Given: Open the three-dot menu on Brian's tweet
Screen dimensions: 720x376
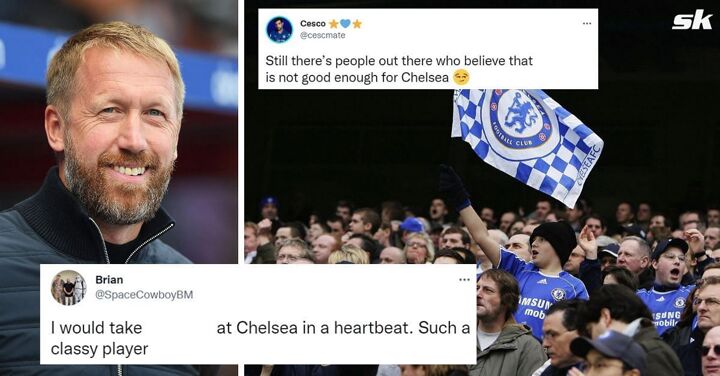Looking at the screenshot, I should click(464, 280).
